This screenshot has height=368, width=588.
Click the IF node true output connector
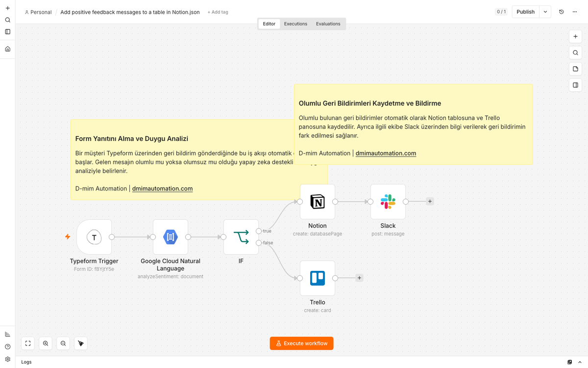[259, 231]
